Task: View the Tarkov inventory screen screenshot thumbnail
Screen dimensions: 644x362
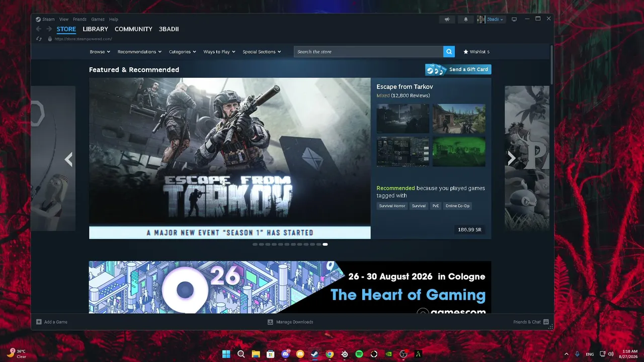Action: pos(403,151)
